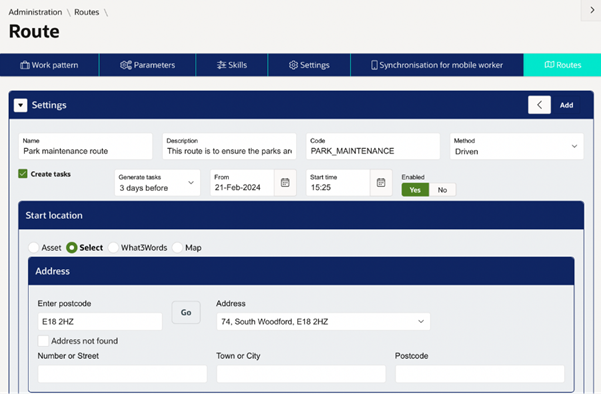
Task: Open the Generate tasks dropdown
Action: pyautogui.click(x=157, y=183)
